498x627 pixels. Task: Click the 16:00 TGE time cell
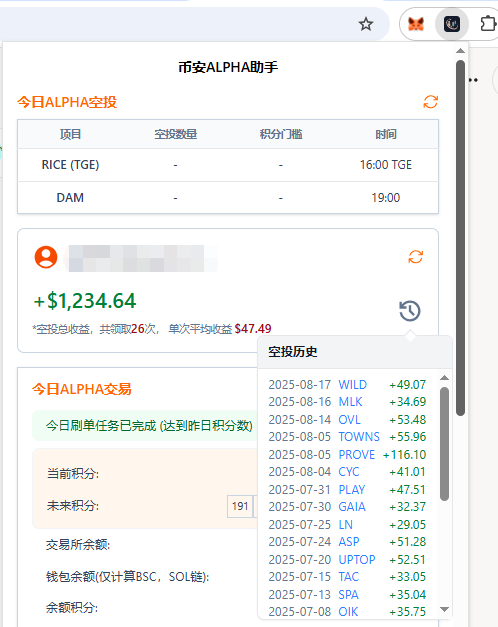[386, 165]
